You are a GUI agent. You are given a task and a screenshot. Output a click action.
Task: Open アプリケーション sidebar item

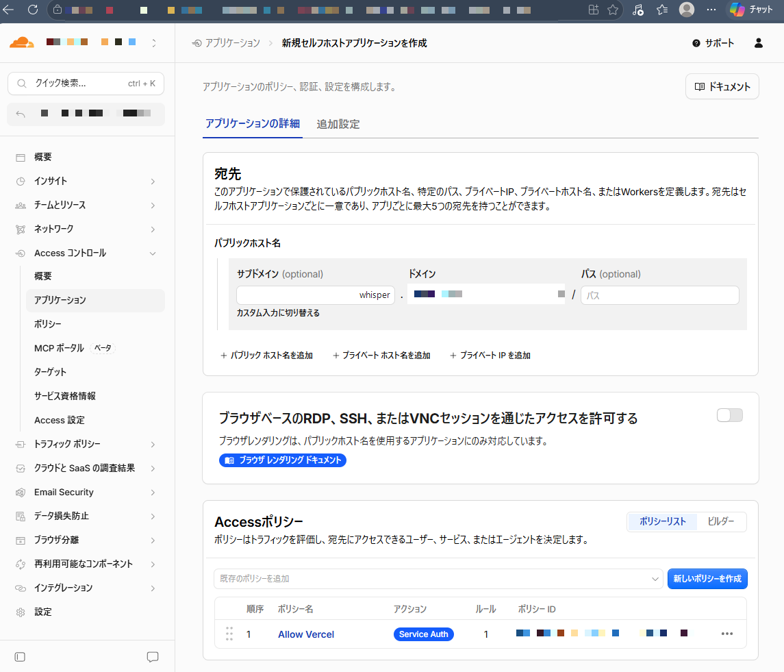click(x=95, y=300)
